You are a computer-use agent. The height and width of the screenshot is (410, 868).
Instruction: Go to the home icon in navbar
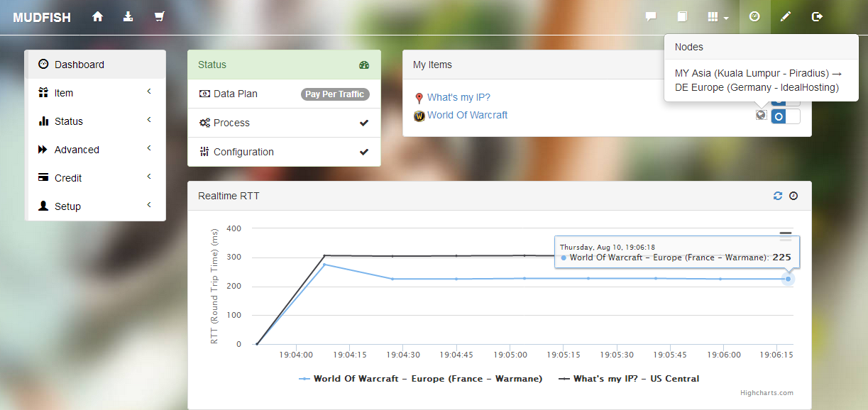point(98,17)
